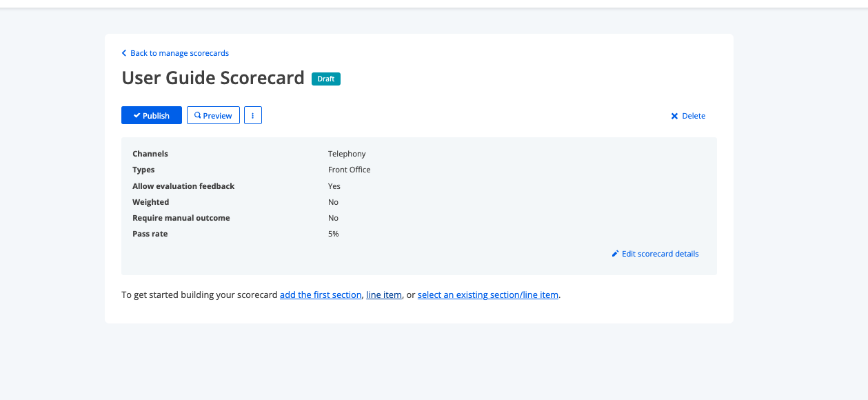Click add the first section link
This screenshot has width=868, height=400.
click(321, 294)
